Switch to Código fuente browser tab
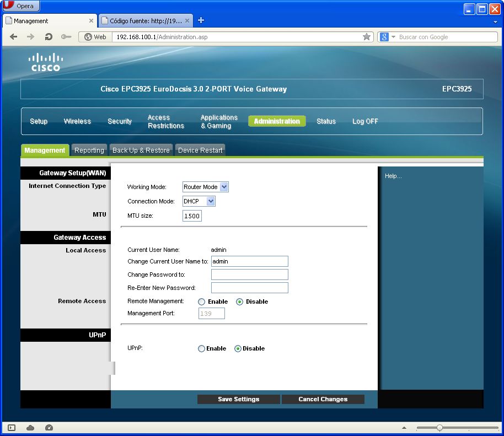Screen dimensions: 504x436 pyautogui.click(x=146, y=20)
